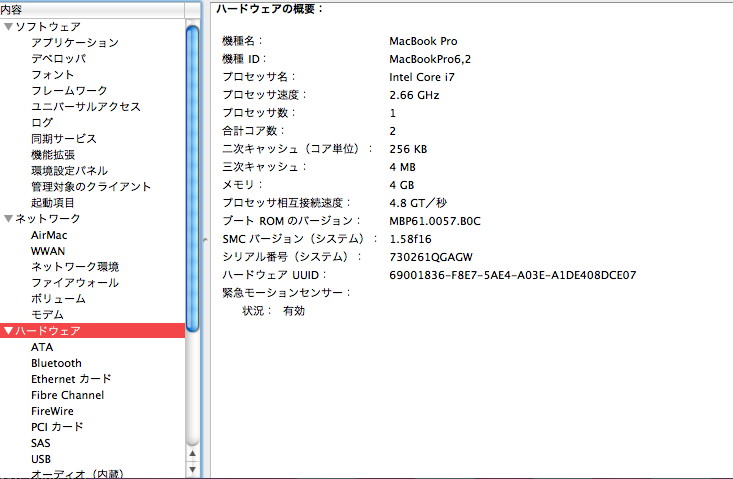Select フォント in the sidebar
This screenshot has height=479, width=733.
coord(52,74)
